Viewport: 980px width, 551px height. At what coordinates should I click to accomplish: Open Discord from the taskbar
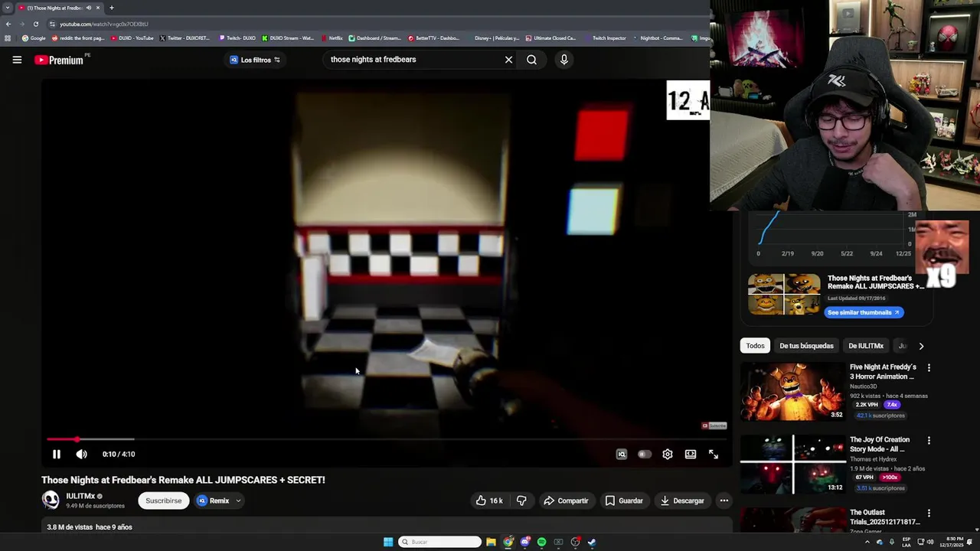point(524,542)
